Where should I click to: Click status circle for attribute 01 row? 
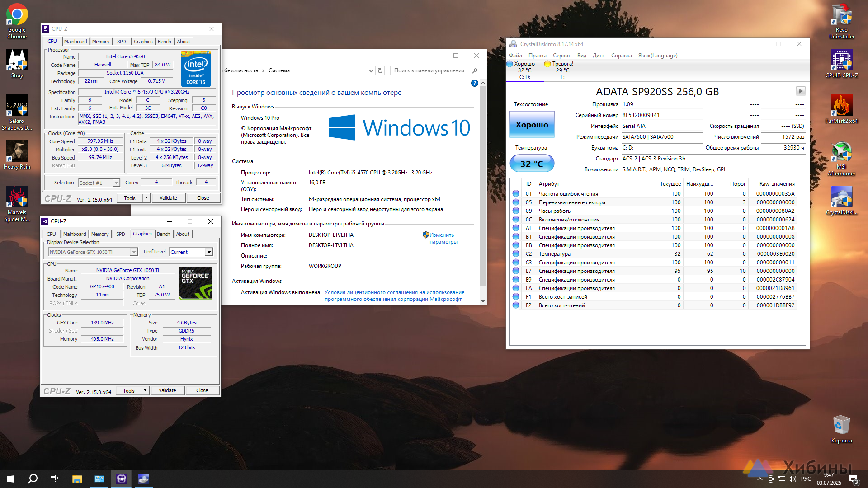pos(516,193)
